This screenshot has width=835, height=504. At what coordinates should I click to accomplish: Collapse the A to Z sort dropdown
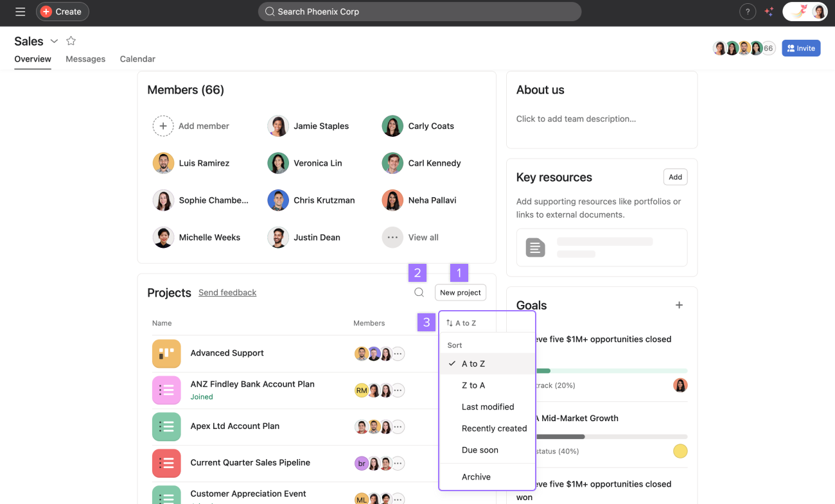pos(461,323)
